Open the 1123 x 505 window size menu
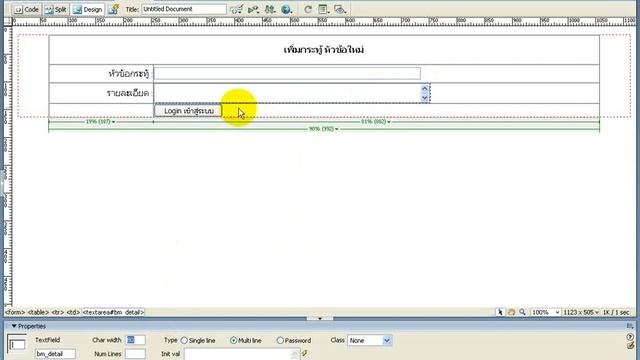This screenshot has width=640, height=360. tap(581, 312)
